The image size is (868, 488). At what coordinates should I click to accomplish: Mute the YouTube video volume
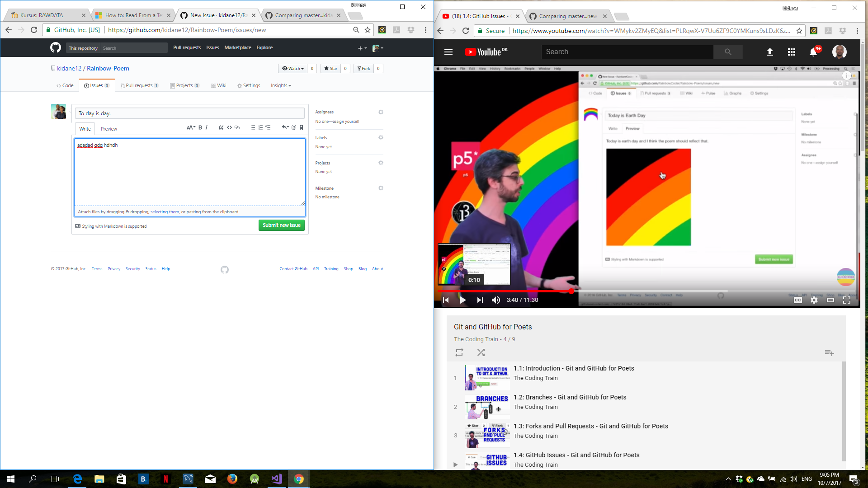click(496, 300)
